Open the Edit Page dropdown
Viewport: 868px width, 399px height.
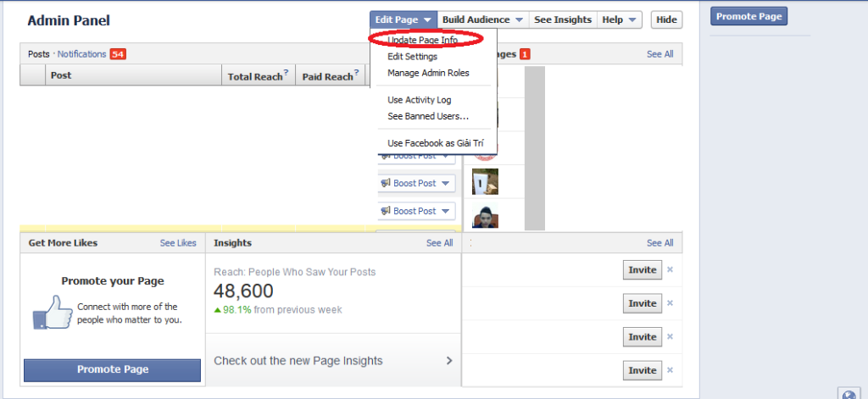403,20
